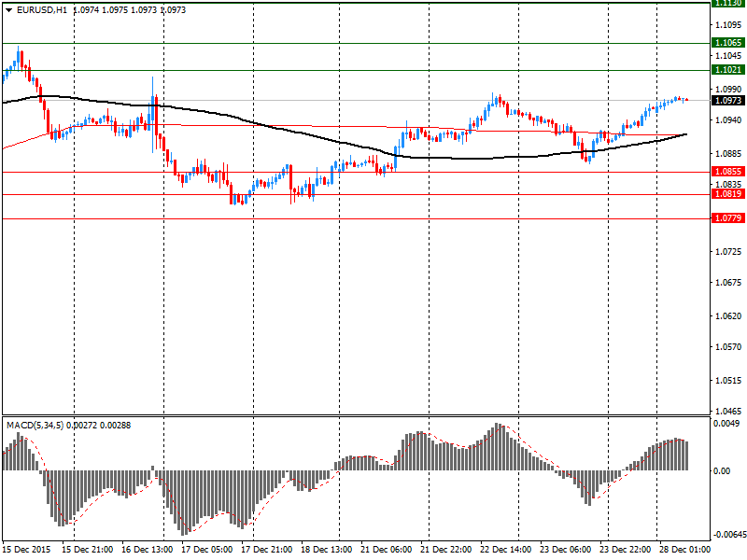Open the chart menu triangle beside EURUSD,H1

pyautogui.click(x=8, y=10)
